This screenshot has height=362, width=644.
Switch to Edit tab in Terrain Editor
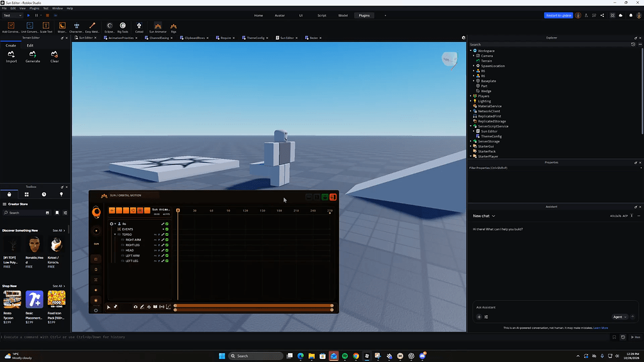click(30, 45)
